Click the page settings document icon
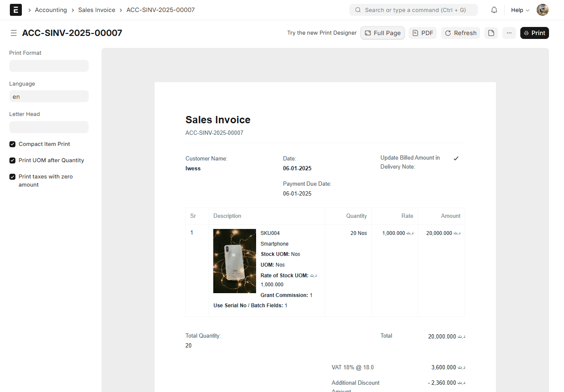This screenshot has width=564, height=392. tap(491, 33)
